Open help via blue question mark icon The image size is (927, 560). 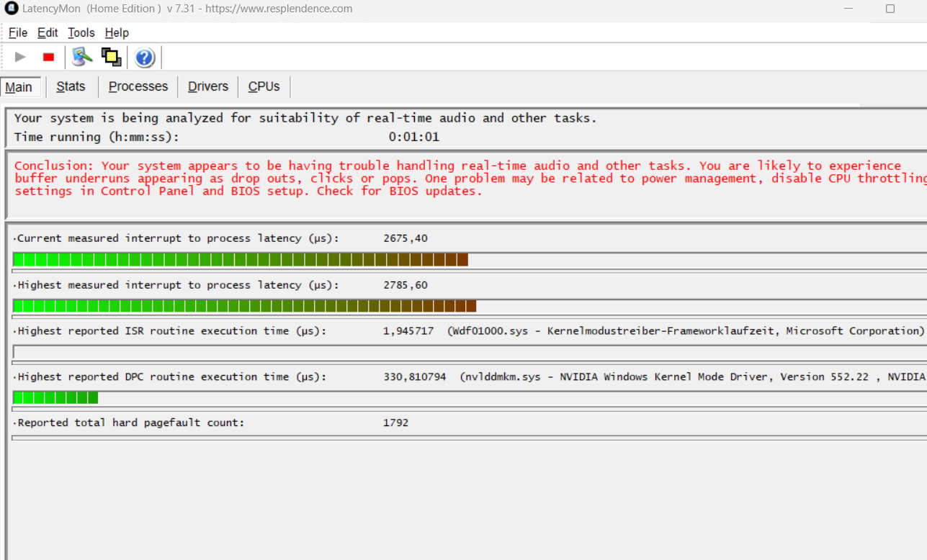pyautogui.click(x=144, y=58)
